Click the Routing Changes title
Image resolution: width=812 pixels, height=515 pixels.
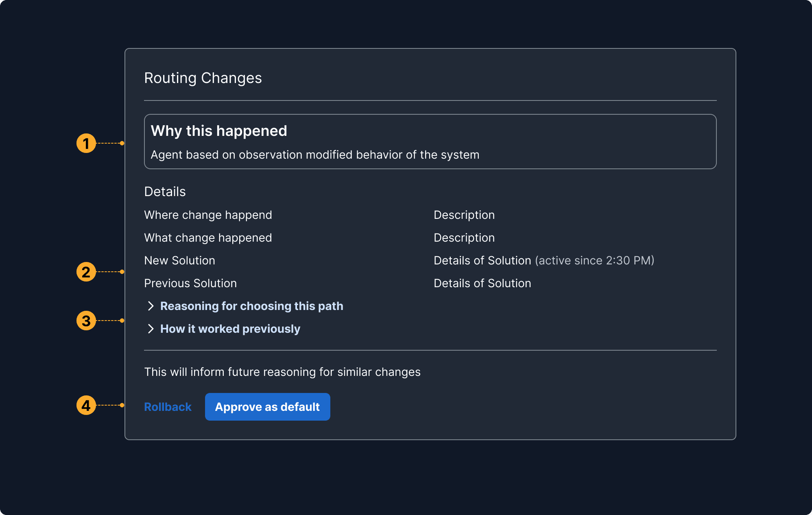coord(203,78)
